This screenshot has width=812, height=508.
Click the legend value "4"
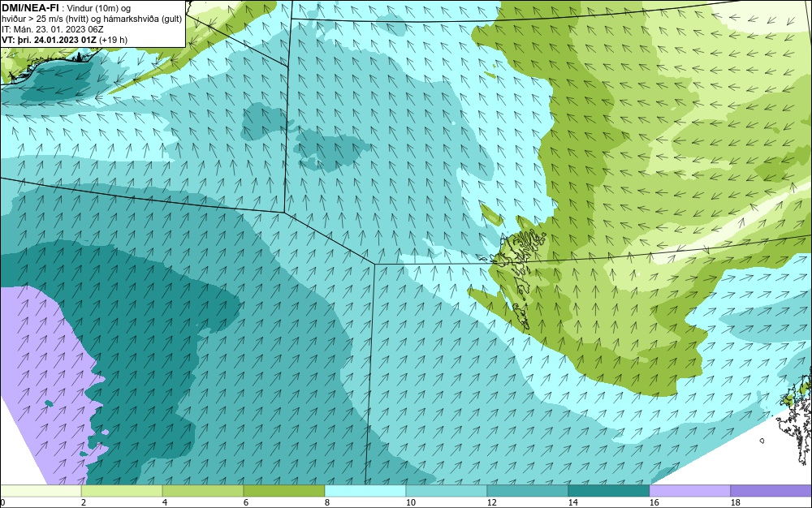[165, 502]
